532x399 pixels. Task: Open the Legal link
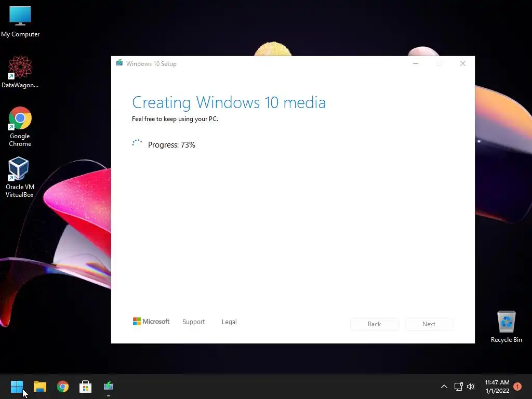(229, 322)
